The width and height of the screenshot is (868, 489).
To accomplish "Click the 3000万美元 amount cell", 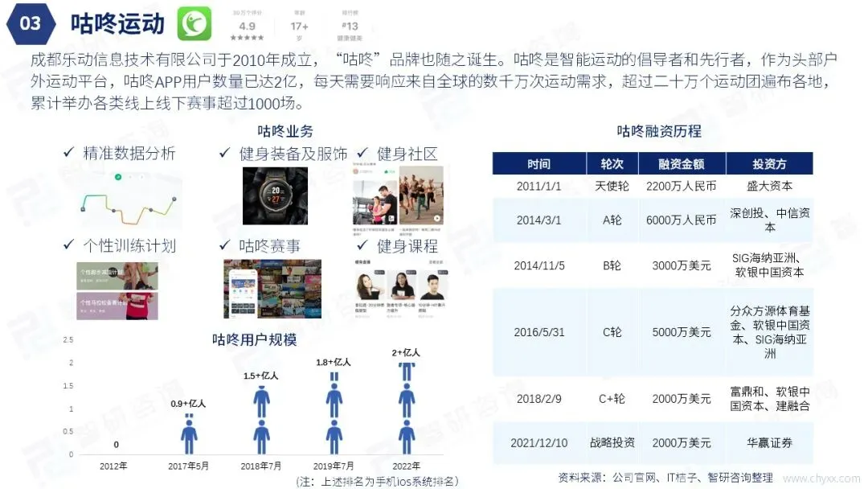I will point(682,266).
